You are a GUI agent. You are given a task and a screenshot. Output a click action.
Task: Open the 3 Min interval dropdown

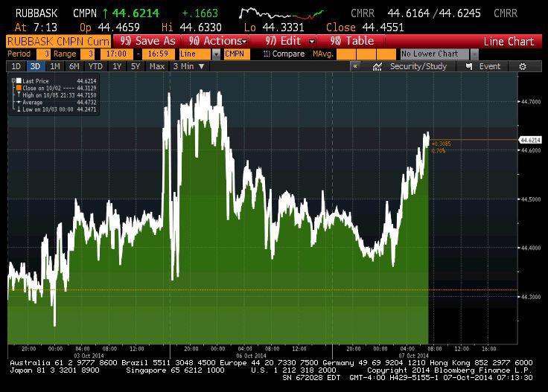tap(188, 66)
